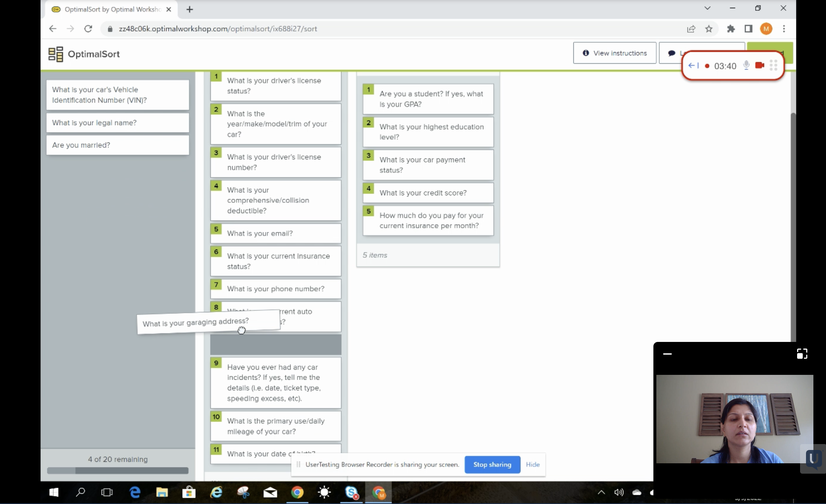Reload the page with refresh icon
Viewport: 826px width, 504px height.
pos(88,29)
